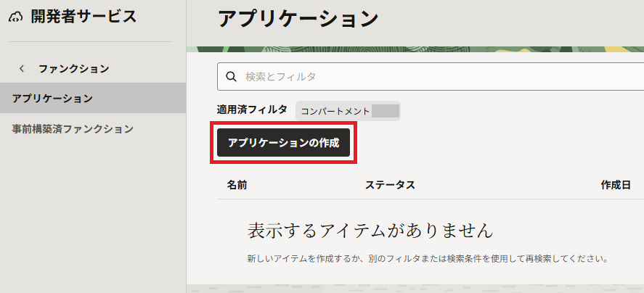Open 事前構築済ファンクション in the sidebar
The height and width of the screenshot is (293, 644).
[73, 128]
